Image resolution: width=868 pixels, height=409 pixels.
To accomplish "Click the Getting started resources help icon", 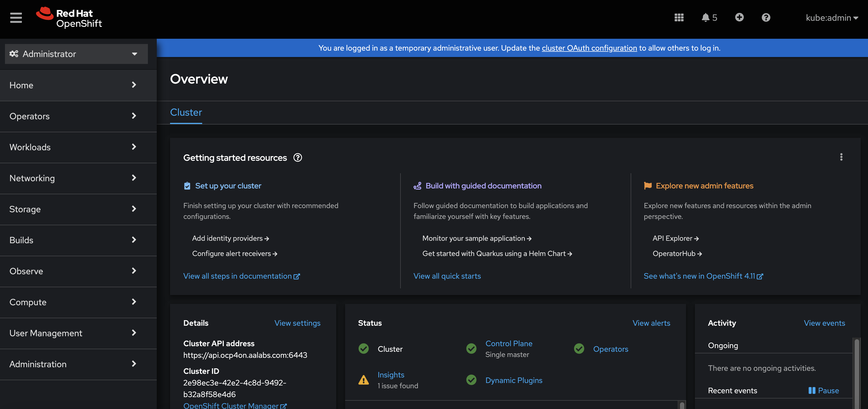I will tap(297, 157).
